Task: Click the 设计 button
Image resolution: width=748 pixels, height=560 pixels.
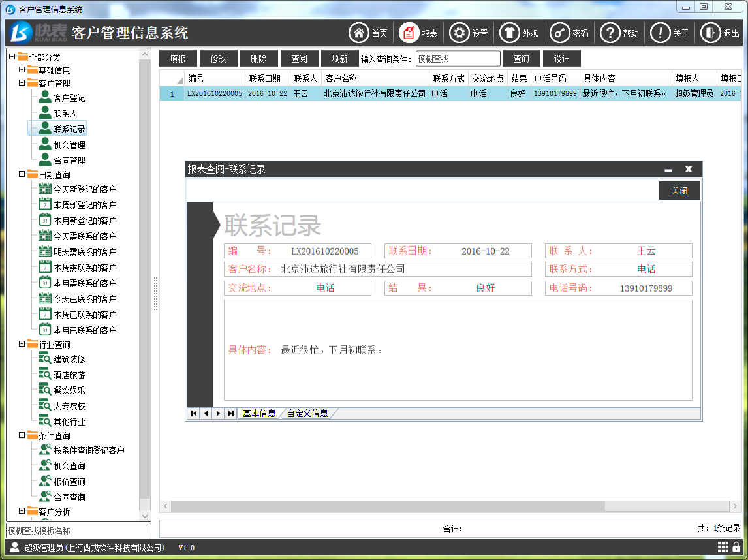Action: point(561,59)
